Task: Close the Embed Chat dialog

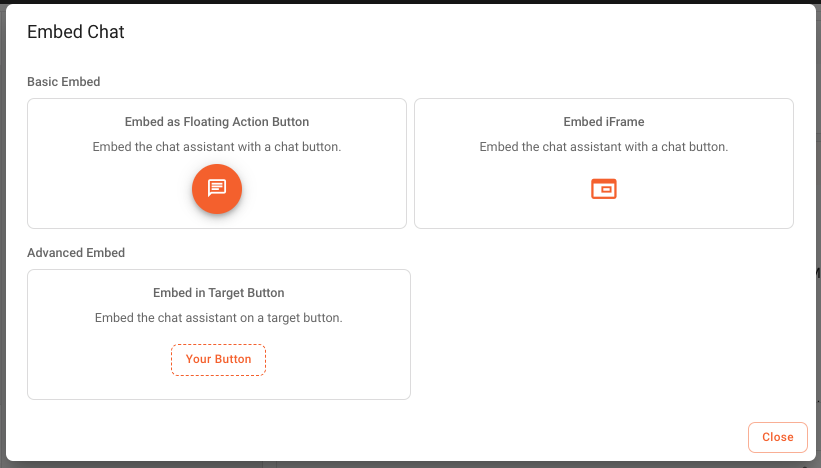Action: point(778,437)
